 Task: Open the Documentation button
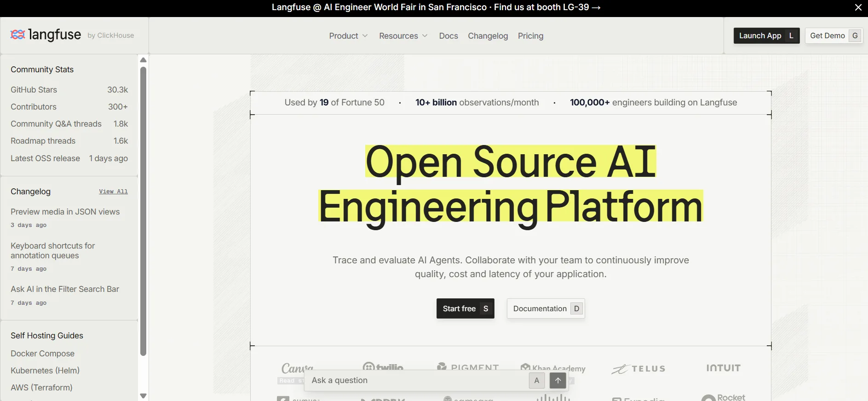tap(546, 308)
